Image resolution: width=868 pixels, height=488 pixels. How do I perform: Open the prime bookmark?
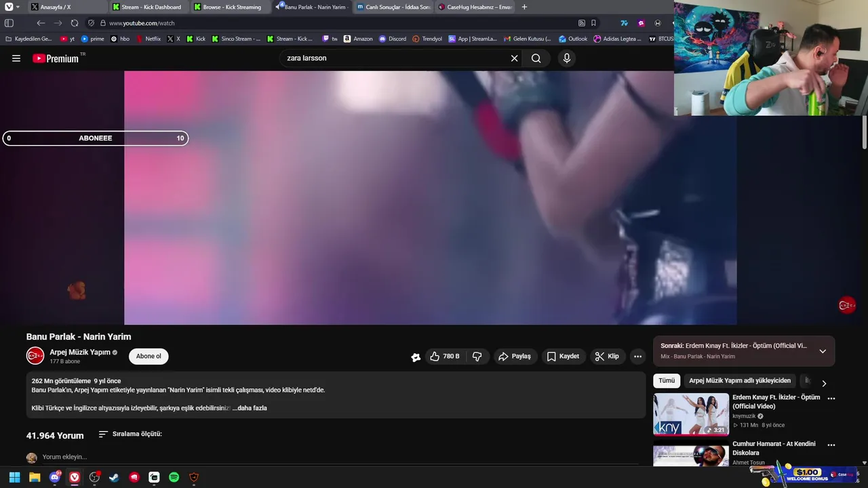point(93,39)
